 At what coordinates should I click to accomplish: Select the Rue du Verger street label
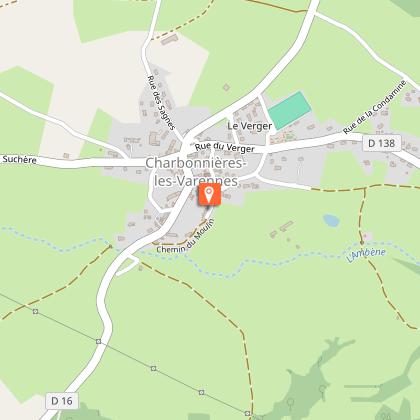click(x=225, y=147)
